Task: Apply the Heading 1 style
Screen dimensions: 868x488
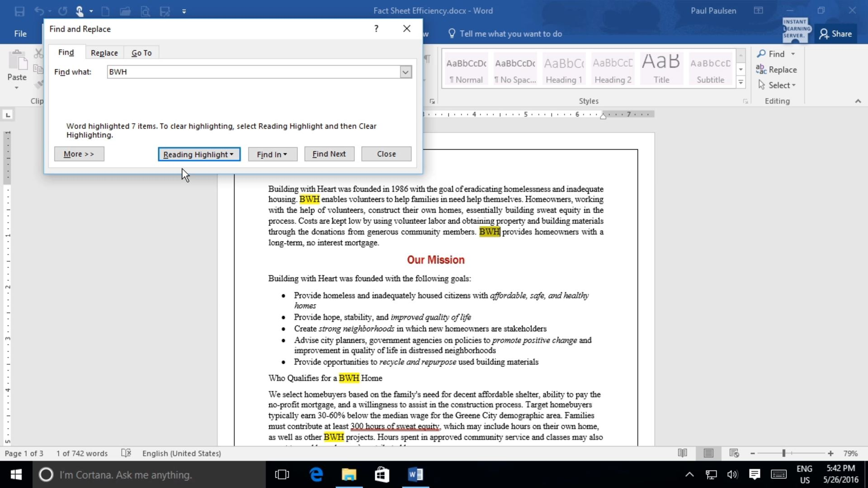Action: click(563, 68)
